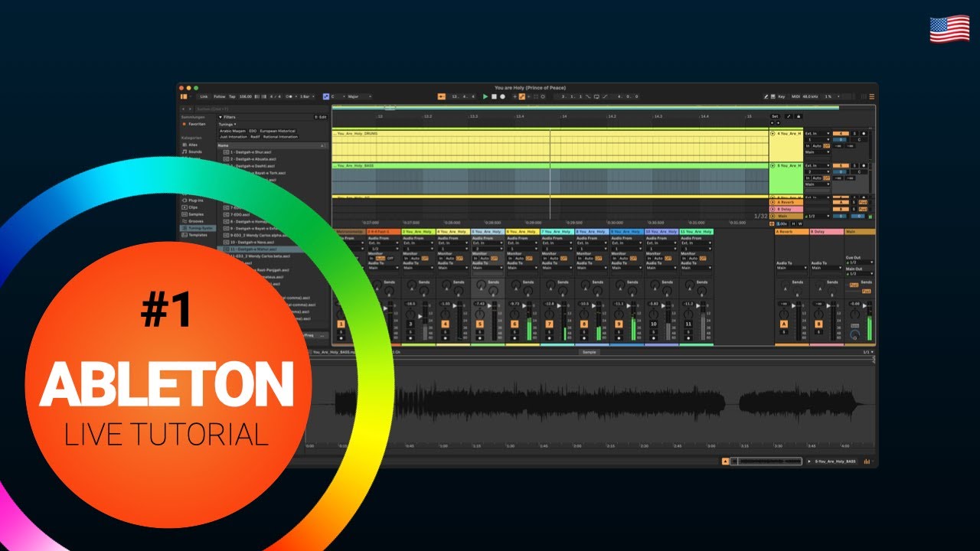Click the browser search field
The height and width of the screenshot is (551, 980).
point(262,109)
